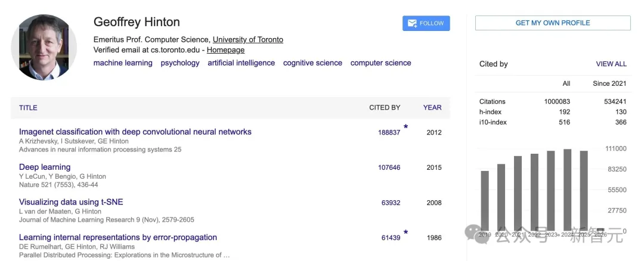644x261 pixels.
Task: Open the University of Toronto link
Action: coord(248,40)
